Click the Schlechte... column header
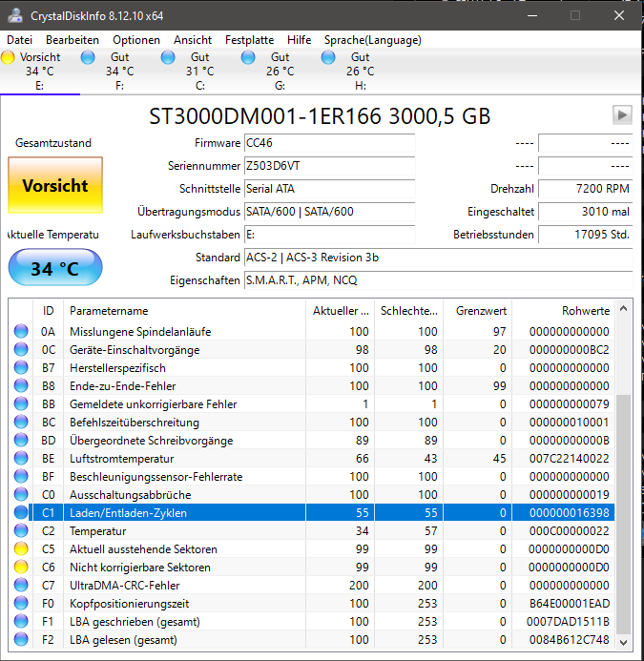The image size is (644, 661). click(408, 311)
